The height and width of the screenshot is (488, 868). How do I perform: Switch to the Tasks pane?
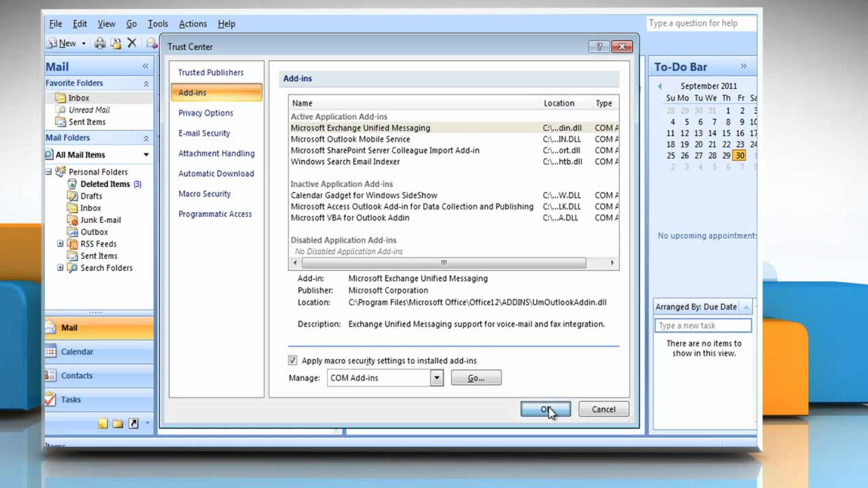(x=99, y=399)
